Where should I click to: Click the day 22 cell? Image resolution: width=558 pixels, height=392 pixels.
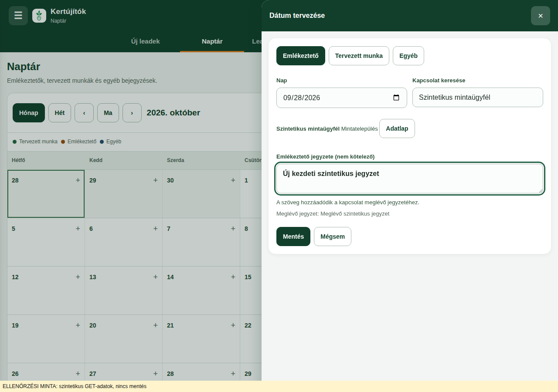251,339
